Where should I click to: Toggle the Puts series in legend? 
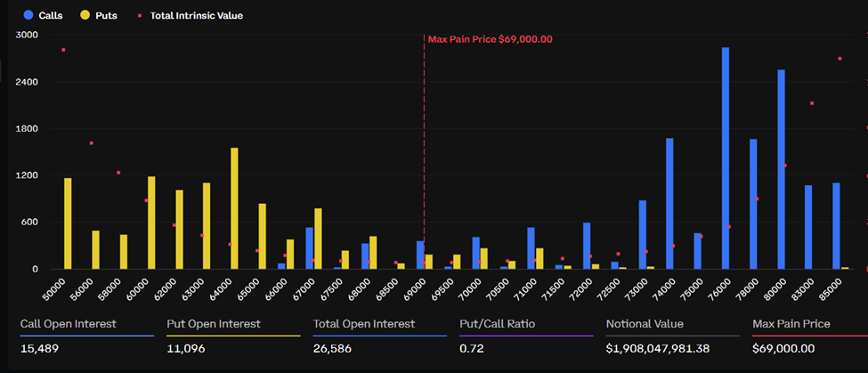(x=105, y=15)
